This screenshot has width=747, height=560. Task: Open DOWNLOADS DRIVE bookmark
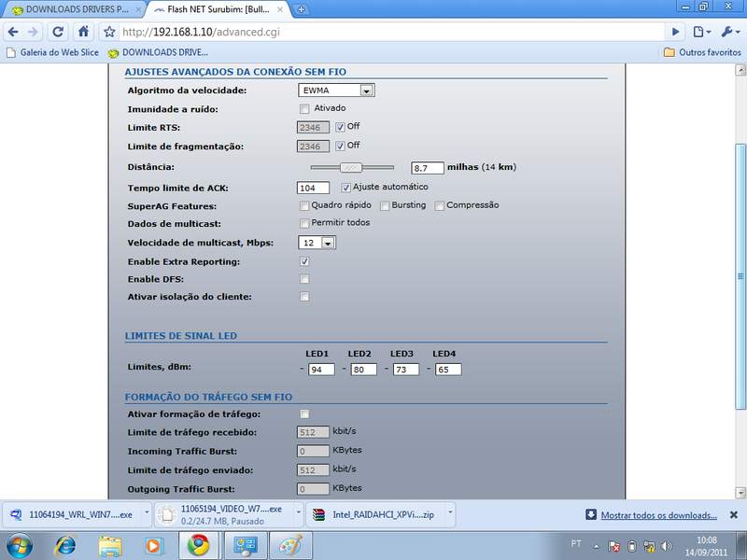click(x=158, y=52)
